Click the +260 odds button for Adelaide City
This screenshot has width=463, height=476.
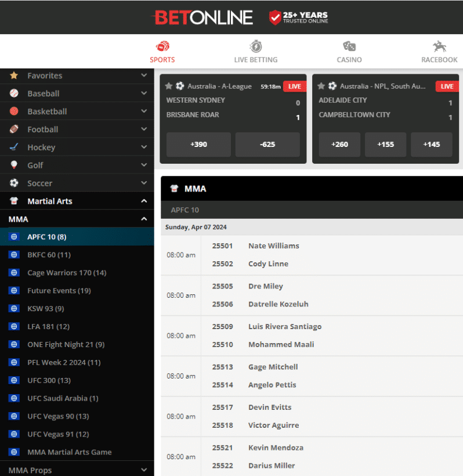click(339, 145)
